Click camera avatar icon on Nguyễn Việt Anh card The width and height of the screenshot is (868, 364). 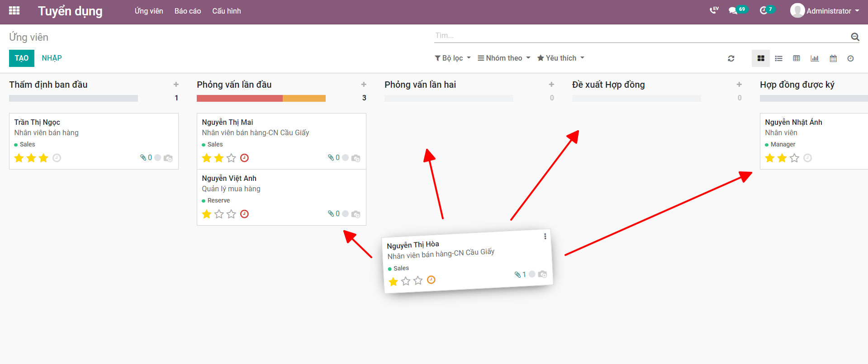[356, 214]
